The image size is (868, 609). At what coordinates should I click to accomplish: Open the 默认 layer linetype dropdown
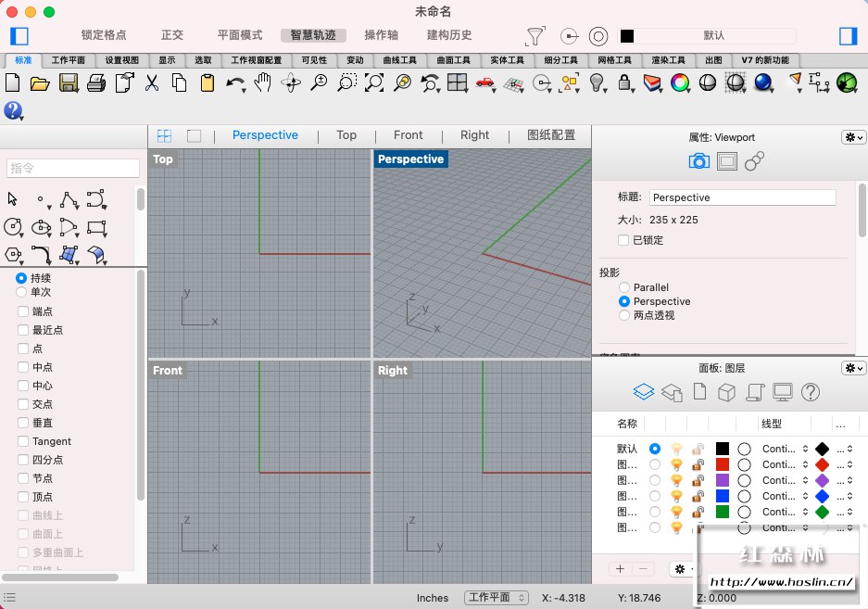785,449
